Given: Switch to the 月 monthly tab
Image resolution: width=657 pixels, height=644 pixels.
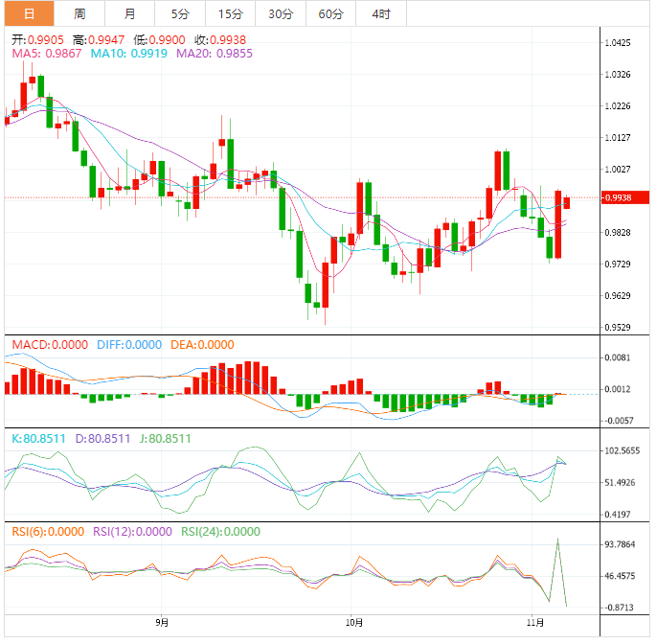Looking at the screenshot, I should tap(130, 13).
